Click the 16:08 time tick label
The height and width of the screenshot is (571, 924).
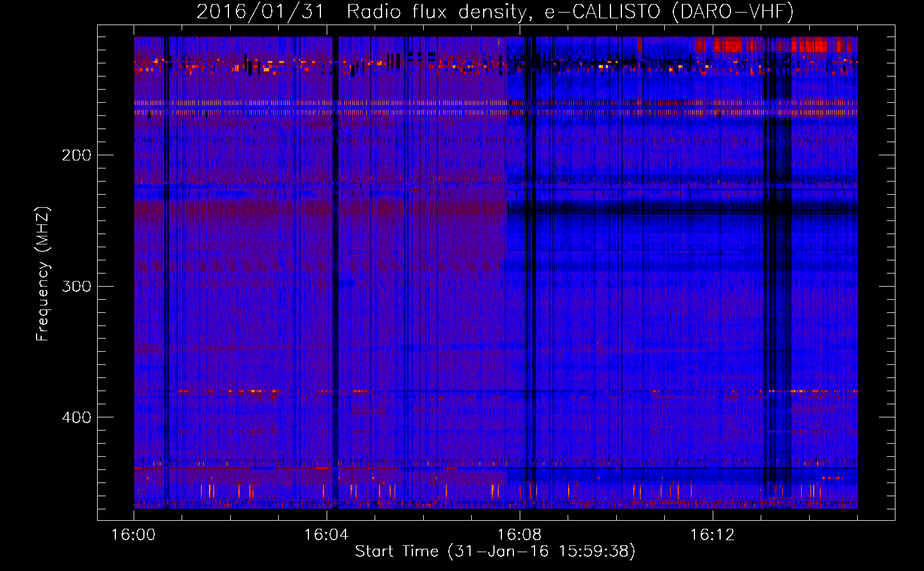pos(519,535)
